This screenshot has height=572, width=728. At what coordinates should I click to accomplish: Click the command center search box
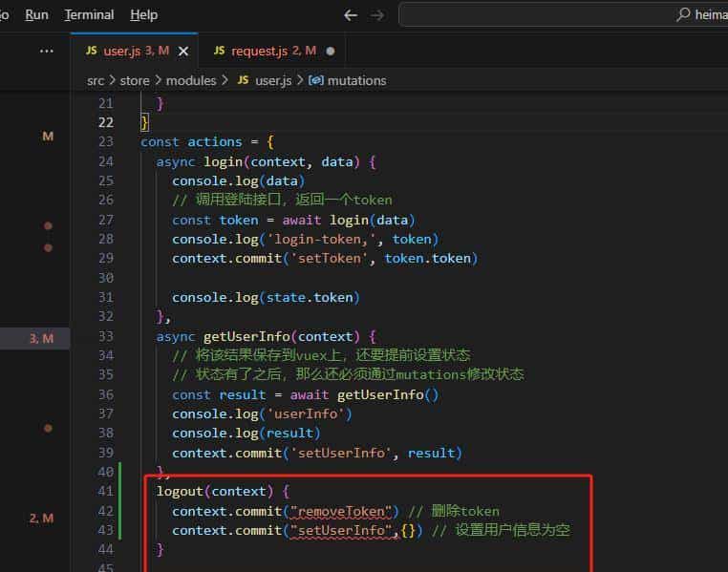[563, 15]
